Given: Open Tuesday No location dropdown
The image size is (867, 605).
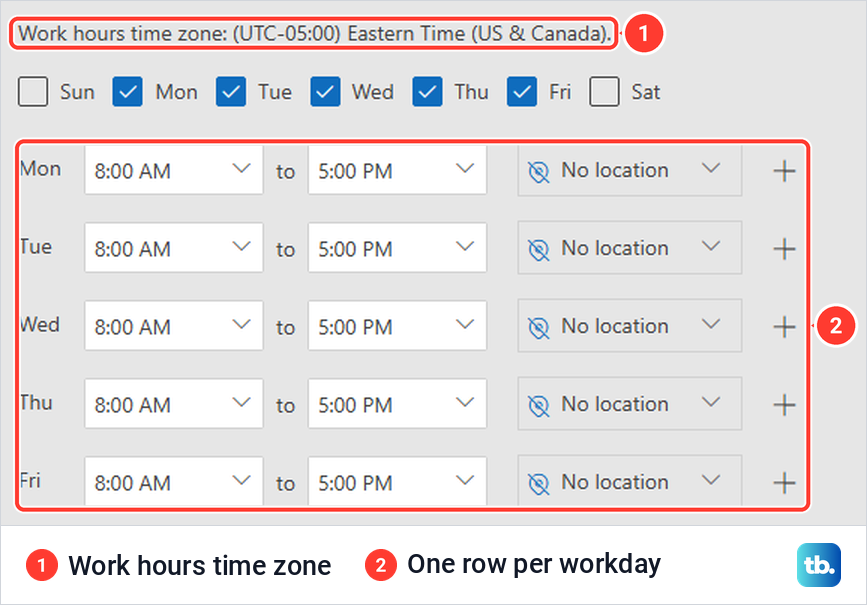Looking at the screenshot, I should click(x=630, y=248).
